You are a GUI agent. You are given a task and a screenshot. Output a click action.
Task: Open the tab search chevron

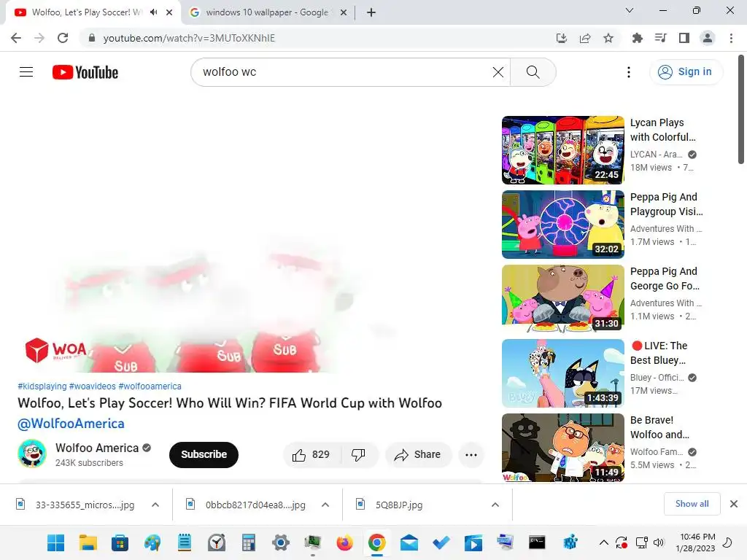(630, 10)
